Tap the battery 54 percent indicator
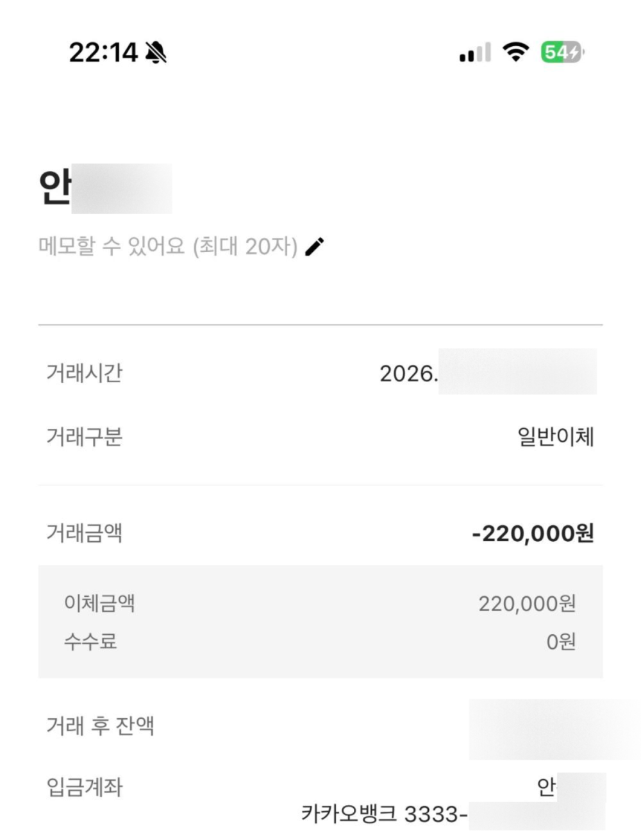This screenshot has width=641, height=840. (x=562, y=51)
